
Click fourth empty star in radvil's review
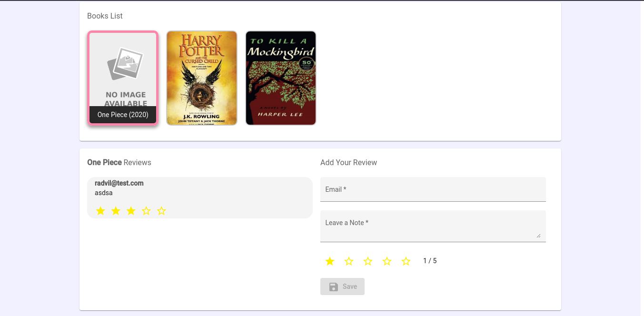(x=146, y=211)
